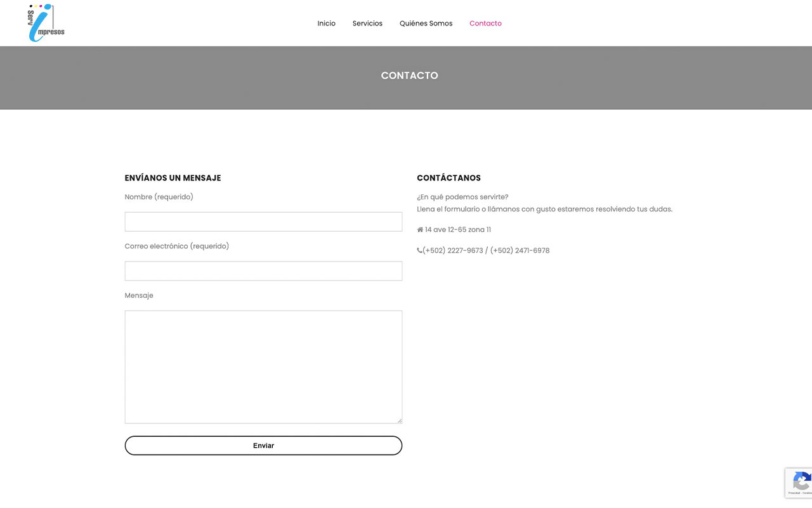Click the phone number (+502) 2471-6978
Image resolution: width=812 pixels, height=508 pixels.
[x=520, y=251]
